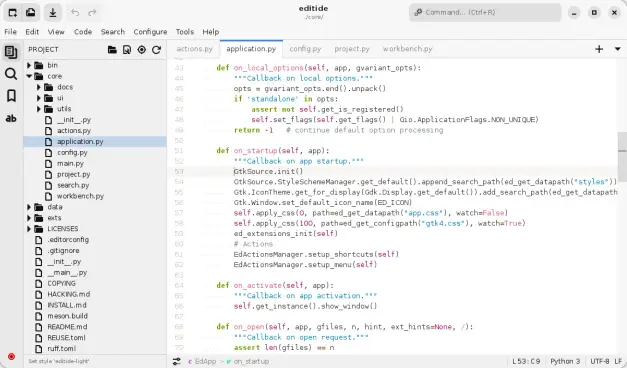Switch to the workbench.py tab

coord(407,49)
